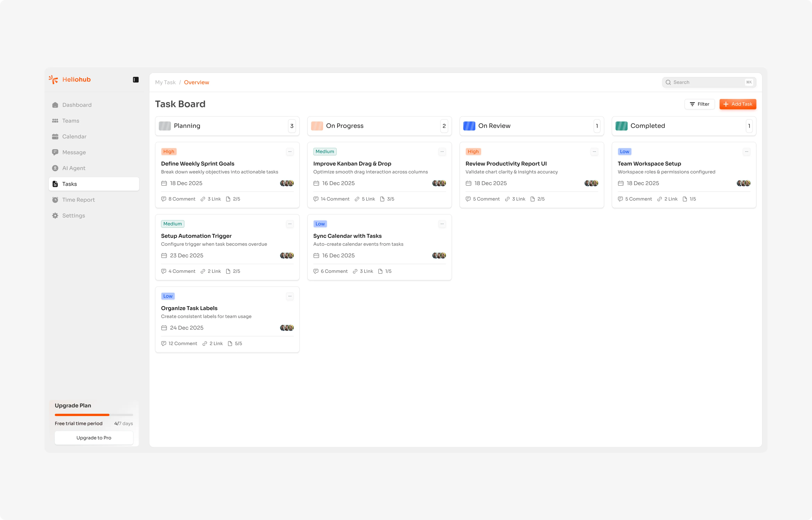This screenshot has height=520, width=812.
Task: Switch to Teams in the sidebar
Action: pos(71,121)
